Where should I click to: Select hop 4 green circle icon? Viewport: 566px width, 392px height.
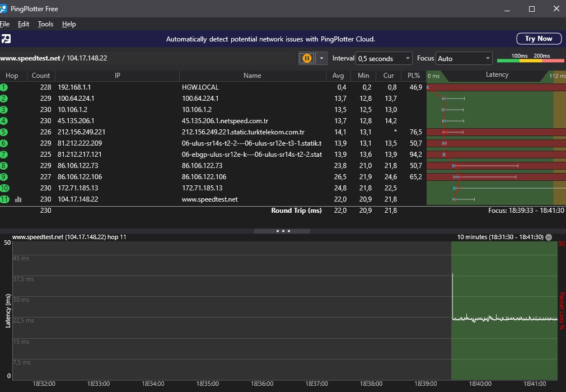pos(3,121)
